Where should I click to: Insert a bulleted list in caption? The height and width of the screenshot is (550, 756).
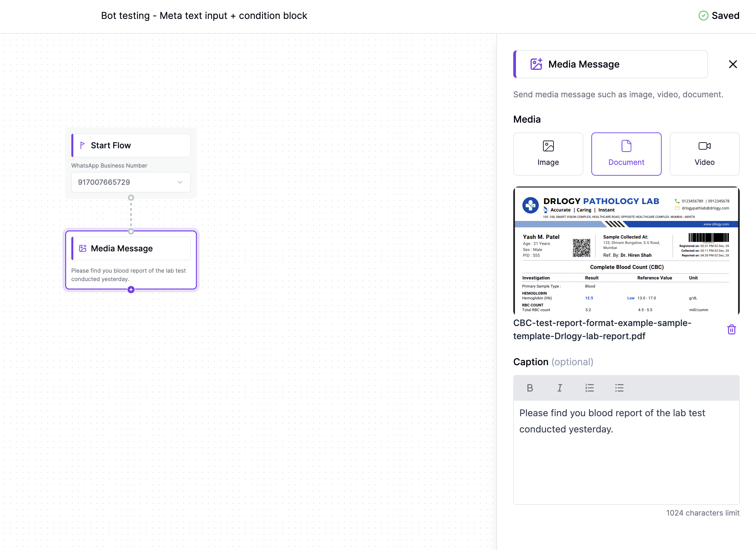point(619,388)
